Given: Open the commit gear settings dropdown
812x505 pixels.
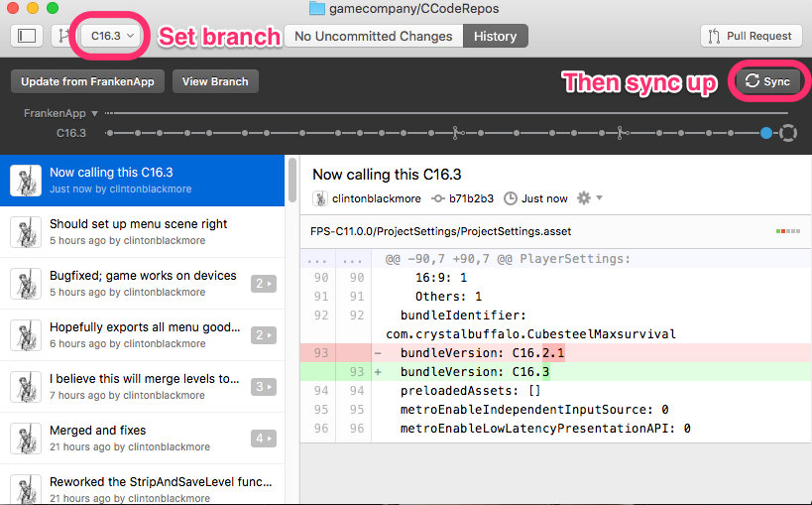Looking at the screenshot, I should pos(590,198).
